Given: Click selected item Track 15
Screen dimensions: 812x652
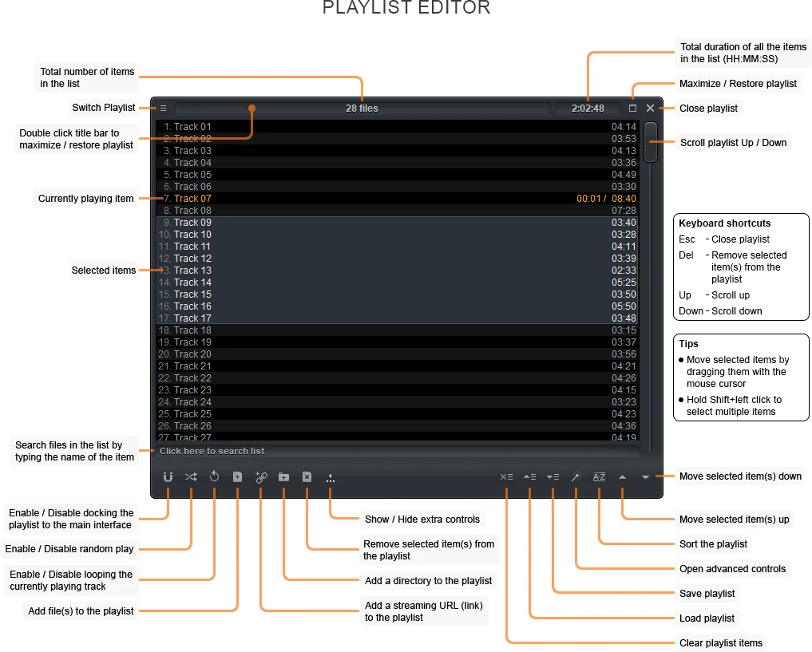Looking at the screenshot, I should (397, 294).
